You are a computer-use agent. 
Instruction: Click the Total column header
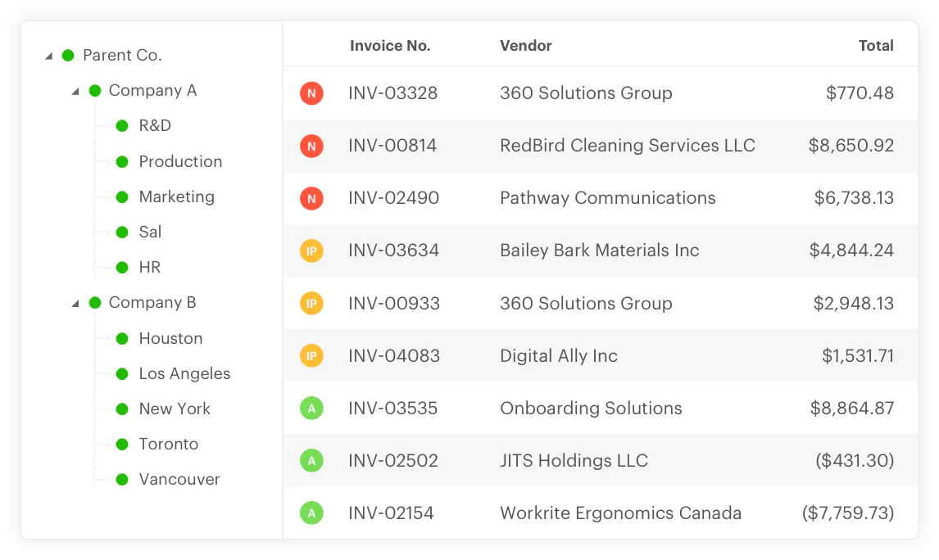click(877, 46)
